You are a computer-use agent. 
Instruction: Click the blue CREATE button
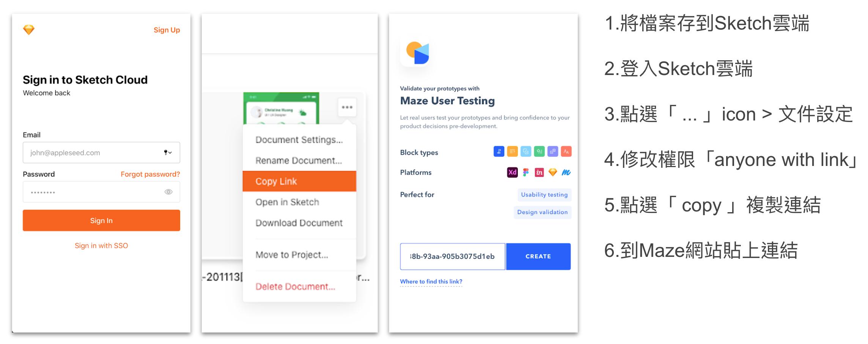(538, 256)
